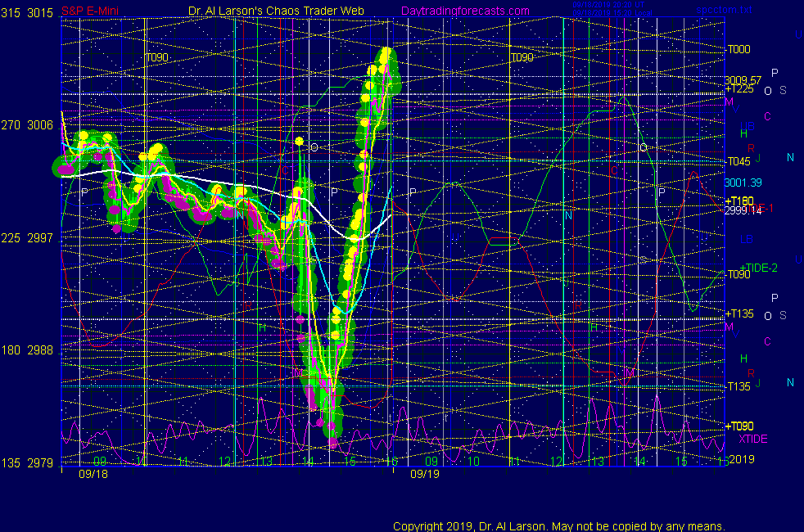Click the '+T135' level label

(x=739, y=313)
